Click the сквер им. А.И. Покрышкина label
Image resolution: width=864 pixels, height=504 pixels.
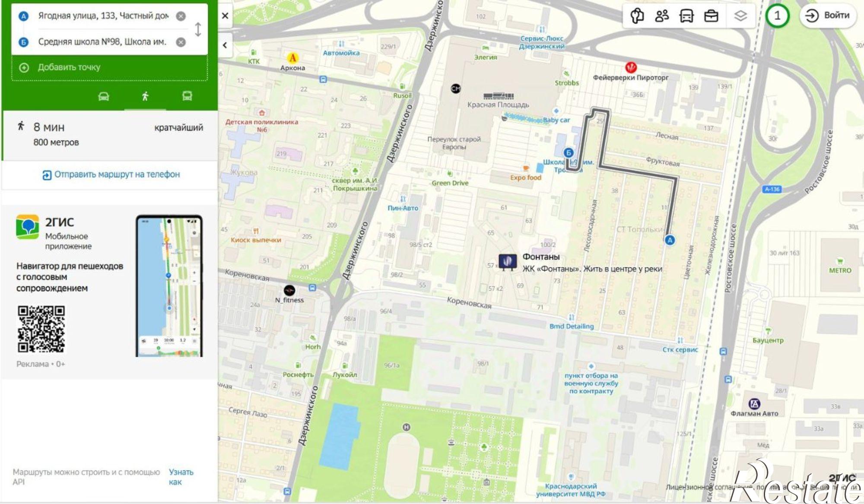click(355, 184)
